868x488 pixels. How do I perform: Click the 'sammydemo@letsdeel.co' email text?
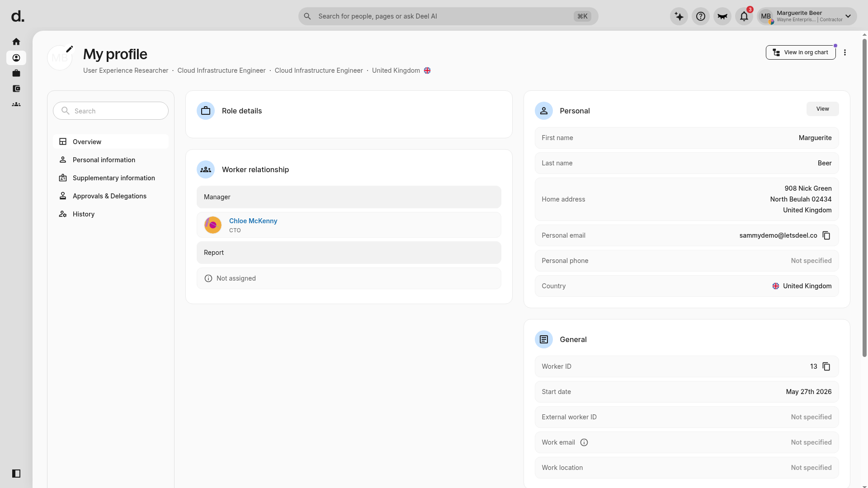[x=778, y=235]
